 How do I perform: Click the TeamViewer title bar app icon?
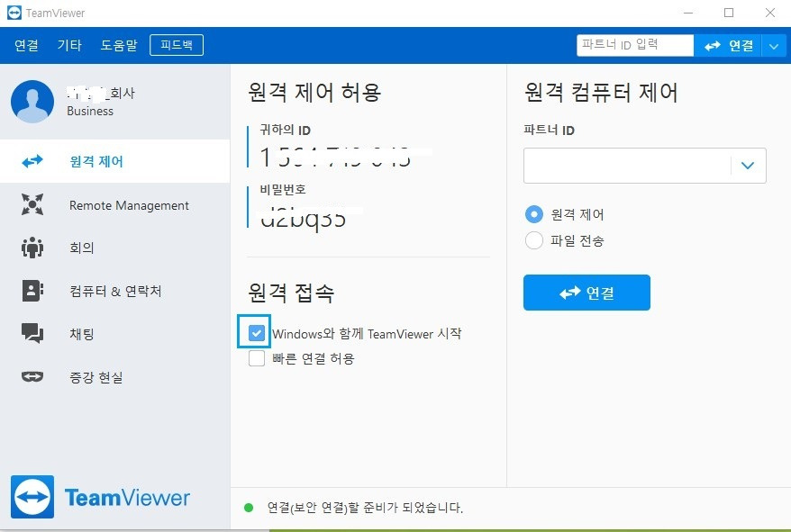point(14,13)
